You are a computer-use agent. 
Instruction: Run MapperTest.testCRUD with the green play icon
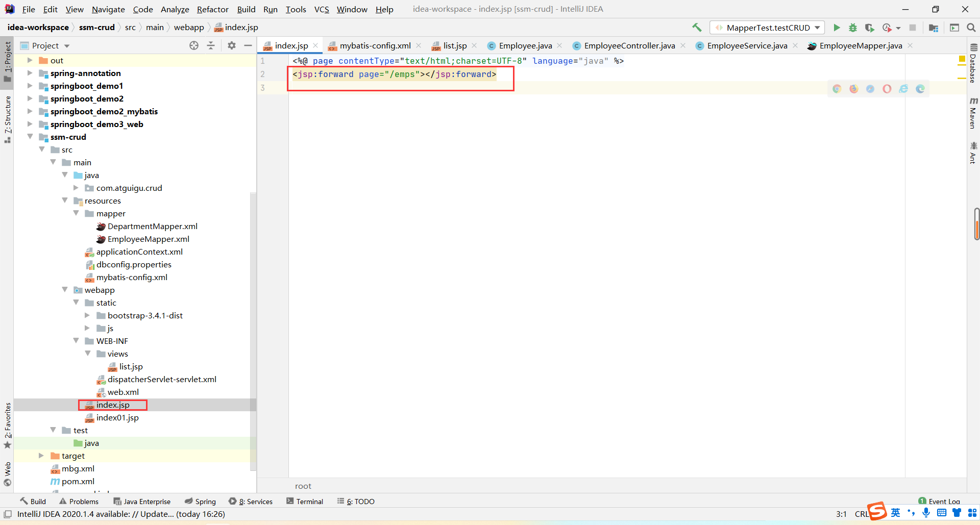[x=837, y=28]
